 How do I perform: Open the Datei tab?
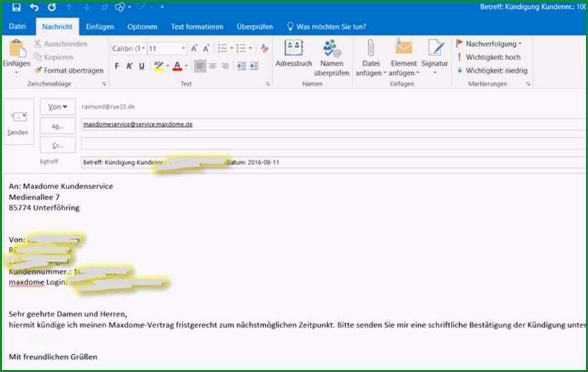(17, 26)
